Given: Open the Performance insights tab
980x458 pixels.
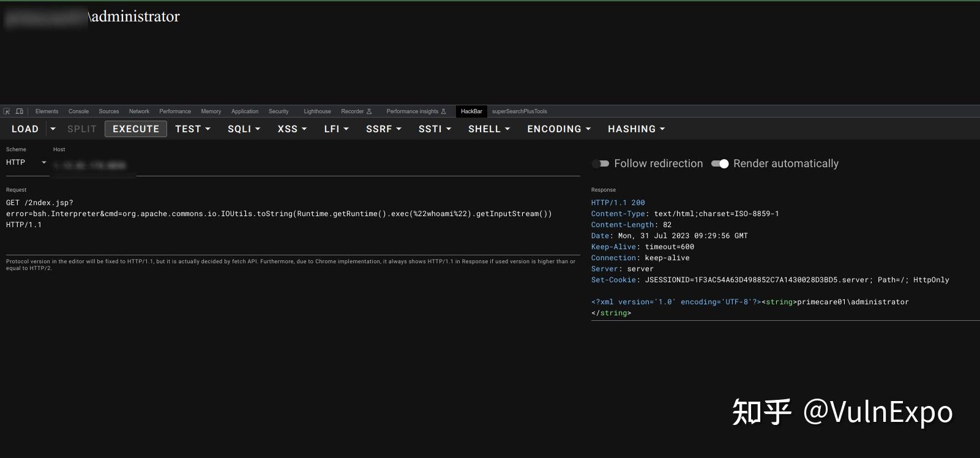Looking at the screenshot, I should click(x=416, y=111).
